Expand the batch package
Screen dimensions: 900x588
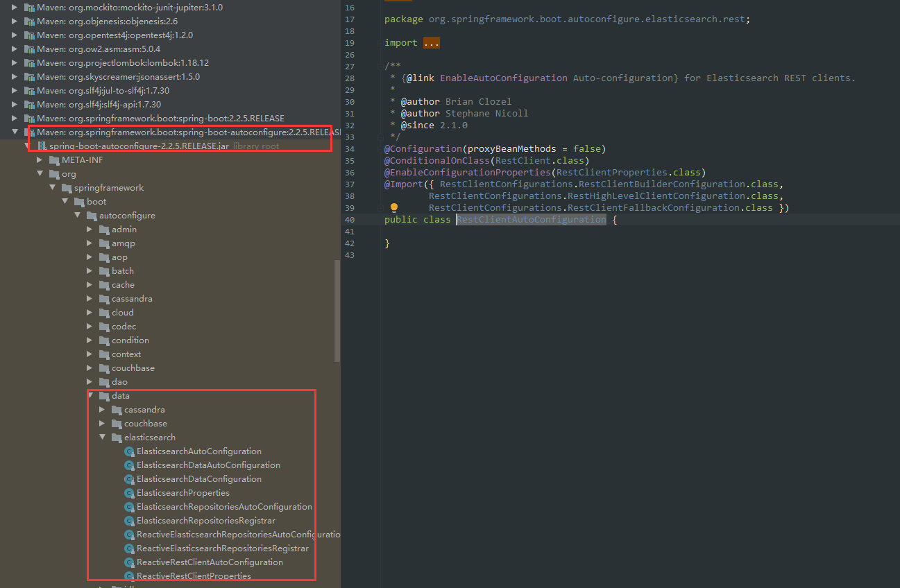point(90,271)
